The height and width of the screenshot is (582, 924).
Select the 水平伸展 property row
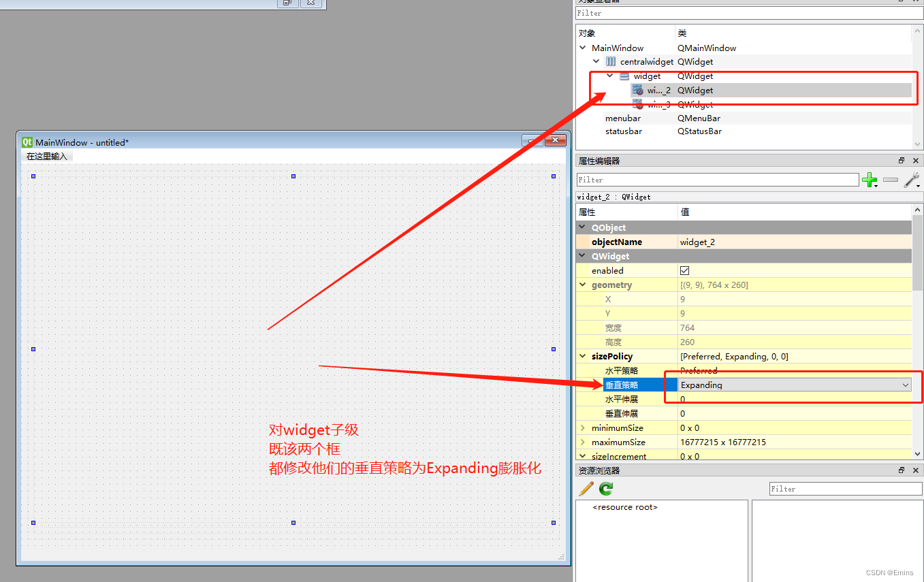point(744,400)
